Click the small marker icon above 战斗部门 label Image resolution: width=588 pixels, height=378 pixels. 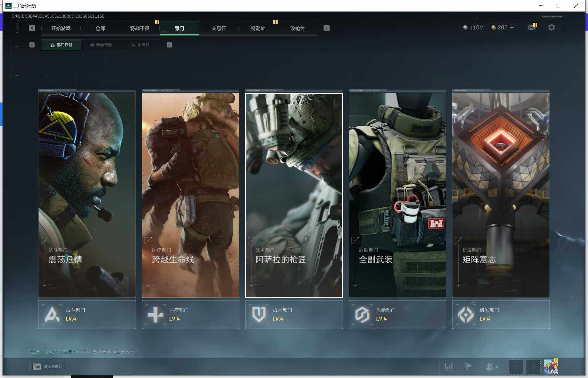coord(45,241)
